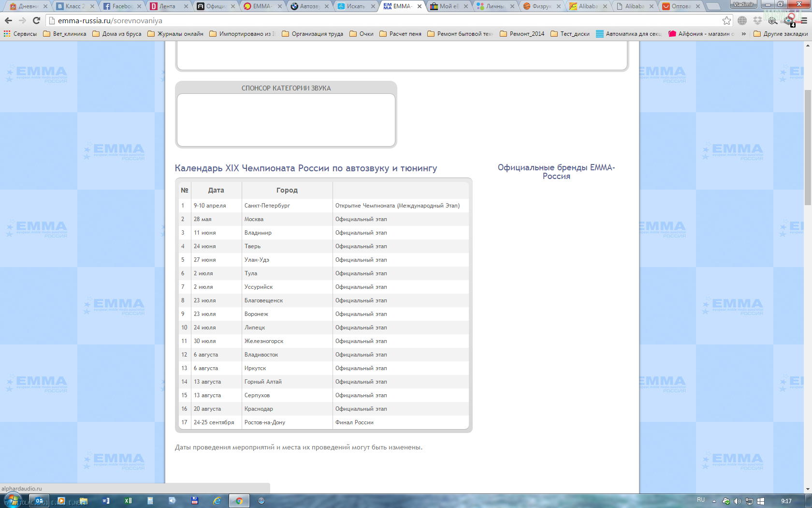Bookmark this page with the star icon
812x508 pixels.
point(726,20)
